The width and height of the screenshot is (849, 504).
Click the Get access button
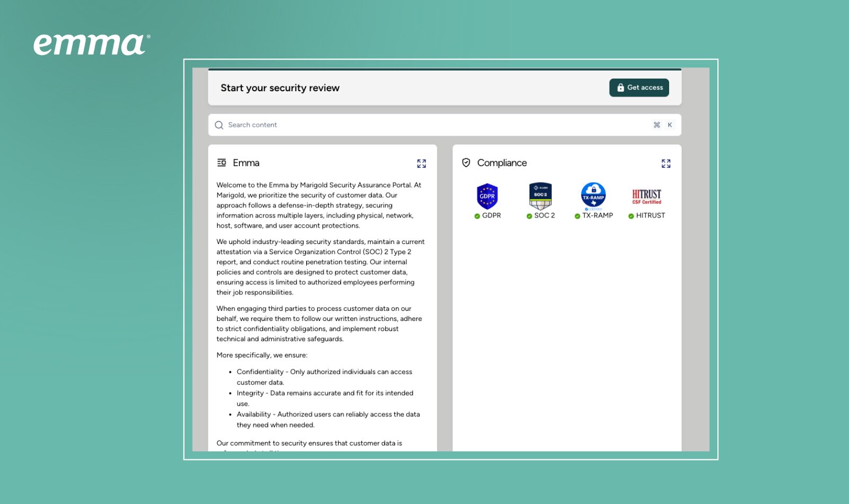click(x=639, y=88)
